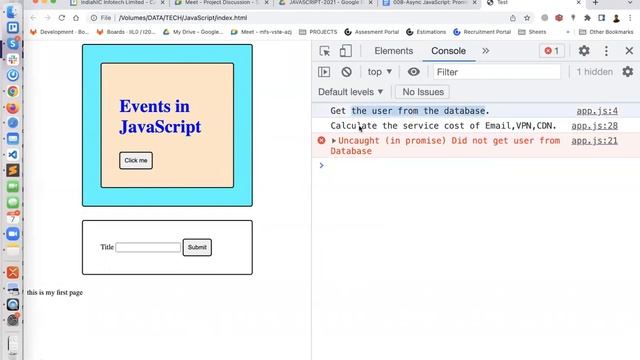The width and height of the screenshot is (640, 360).
Task: Click the '1 hidden' messages label
Action: 594,72
